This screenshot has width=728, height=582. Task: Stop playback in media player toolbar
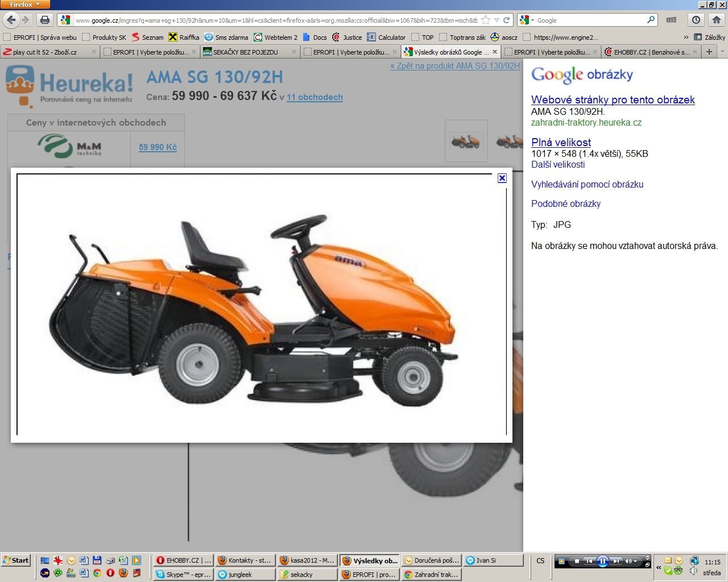577,561
